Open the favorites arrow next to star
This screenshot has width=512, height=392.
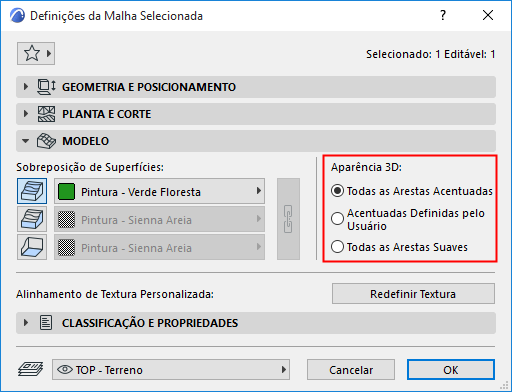point(49,53)
